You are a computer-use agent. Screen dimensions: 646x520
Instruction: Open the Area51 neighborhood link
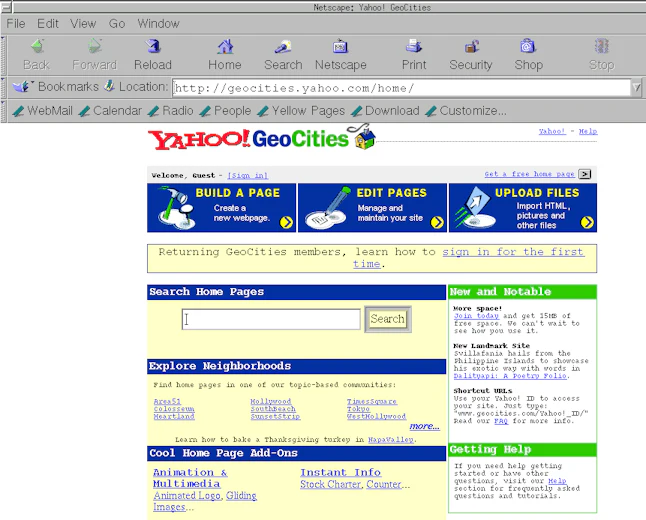pos(167,401)
